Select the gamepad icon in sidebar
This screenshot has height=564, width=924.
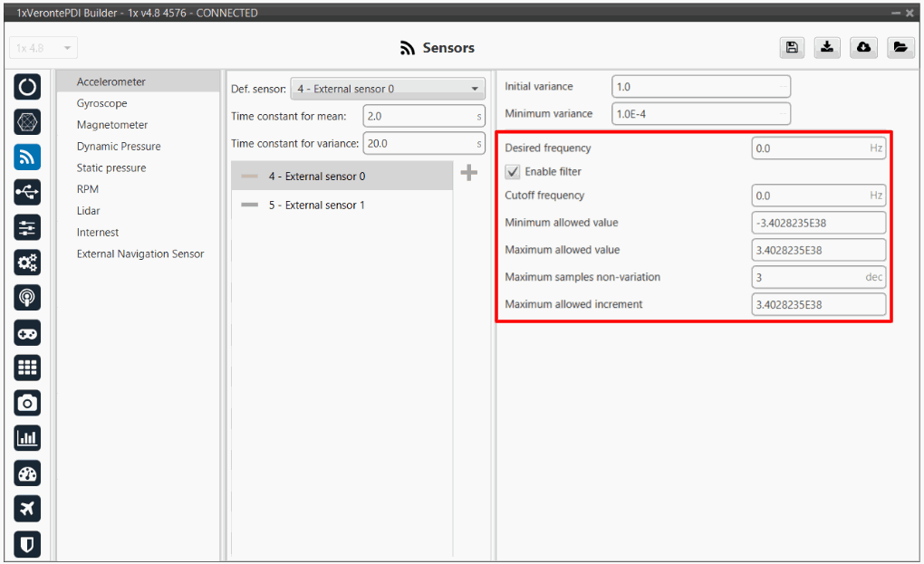tap(27, 333)
